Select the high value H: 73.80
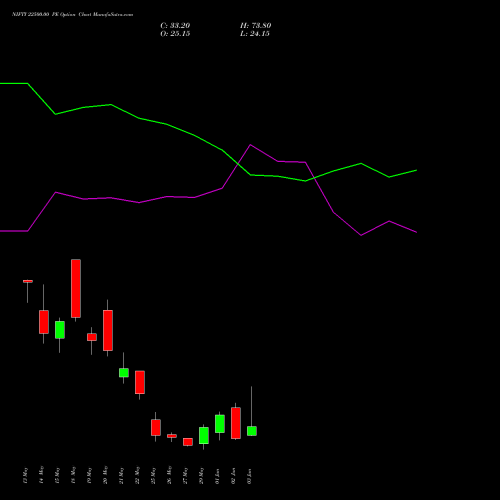The width and height of the screenshot is (500, 500). (x=255, y=26)
